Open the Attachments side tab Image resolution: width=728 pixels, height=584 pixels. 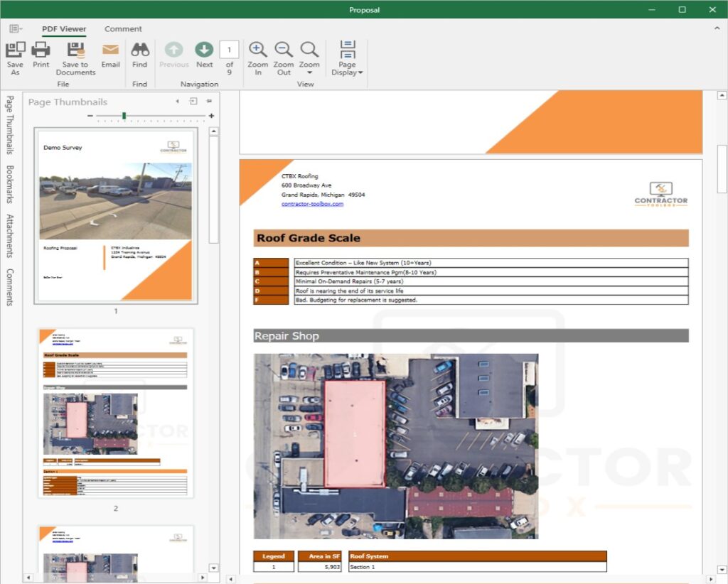click(10, 235)
